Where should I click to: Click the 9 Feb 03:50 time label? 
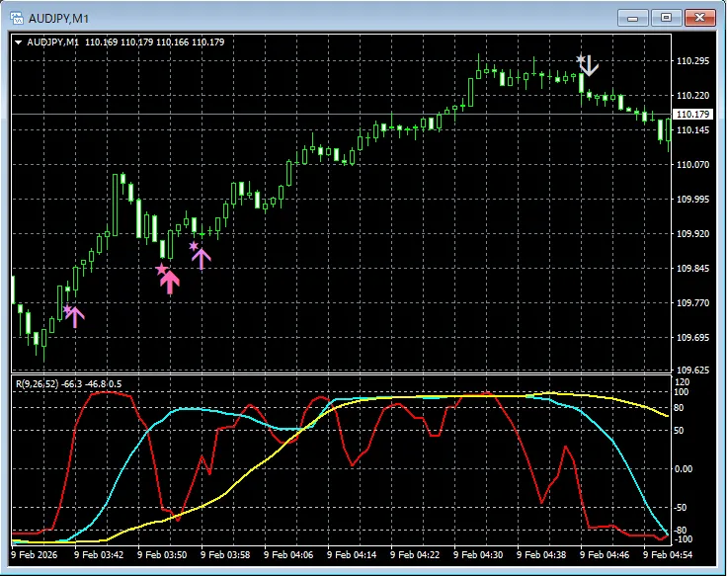click(x=161, y=554)
